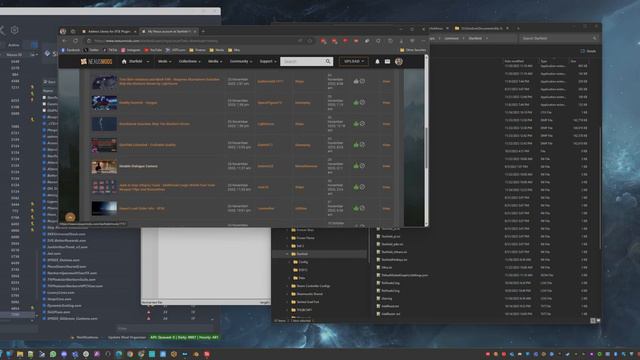640x360 pixels.
Task: Go to Nexus Mods home icon
Action: 124,61
